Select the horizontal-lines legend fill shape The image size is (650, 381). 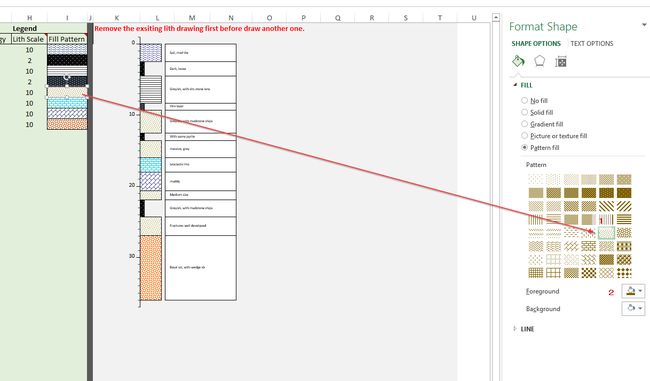pos(67,71)
